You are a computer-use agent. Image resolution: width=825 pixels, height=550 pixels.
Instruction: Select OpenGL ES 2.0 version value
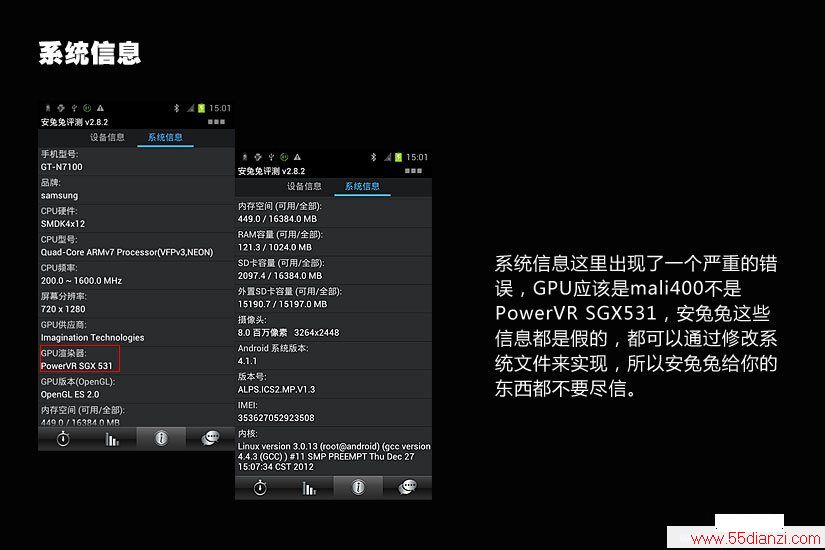click(x=70, y=394)
